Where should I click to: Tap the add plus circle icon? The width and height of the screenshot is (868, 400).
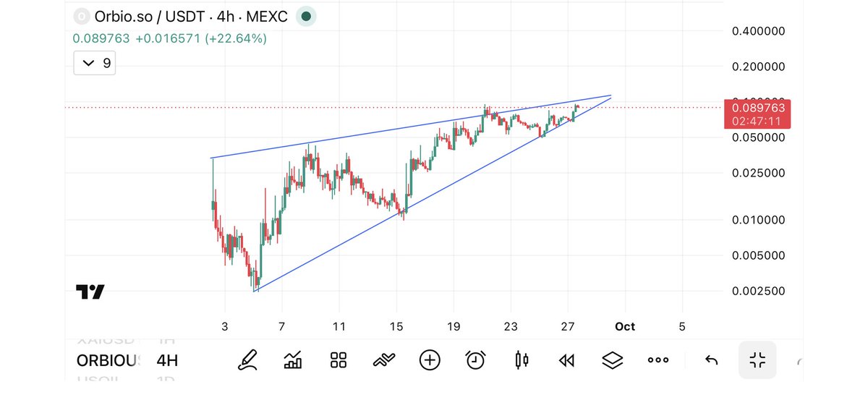430,359
